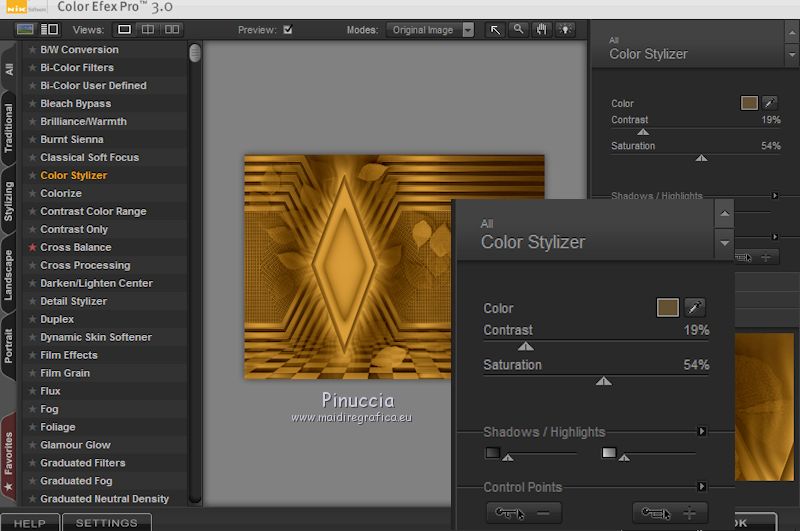Click the image thumbnail icon in toolbar
This screenshot has width=800, height=531.
click(25, 30)
